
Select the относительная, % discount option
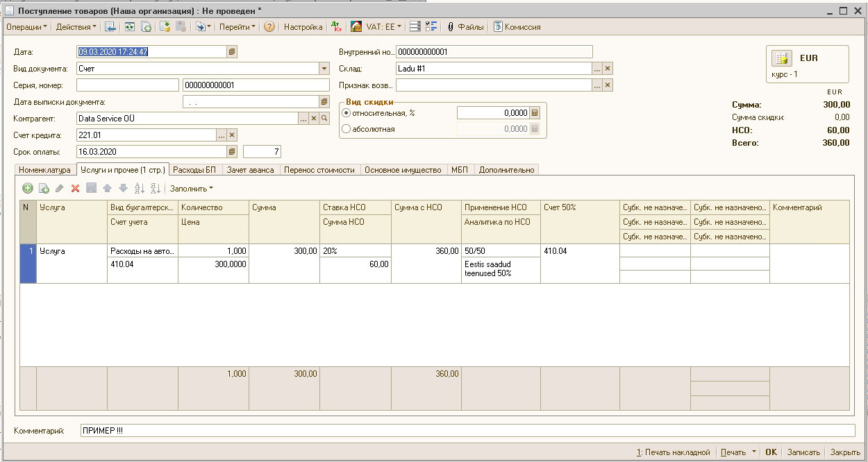[347, 112]
